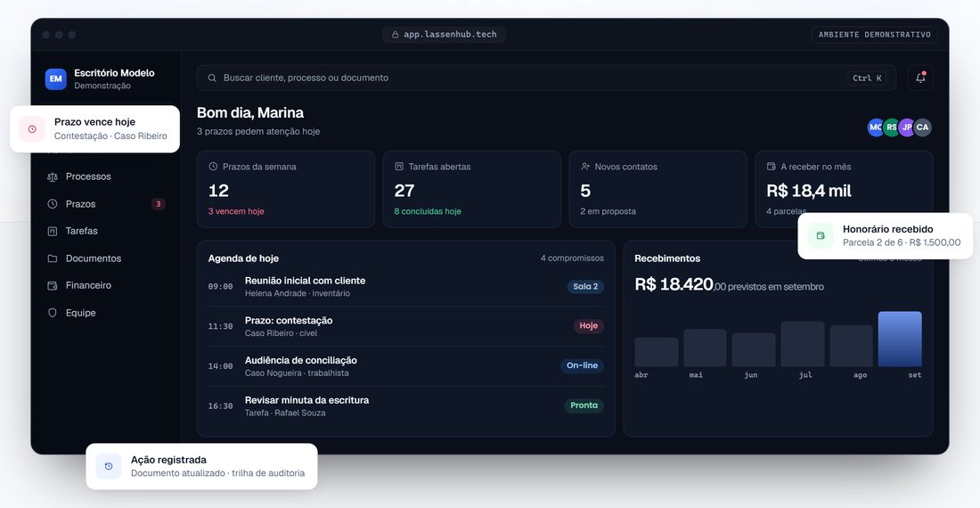
Task: Click the 'Ctrl K' shortcut badge
Action: 867,78
